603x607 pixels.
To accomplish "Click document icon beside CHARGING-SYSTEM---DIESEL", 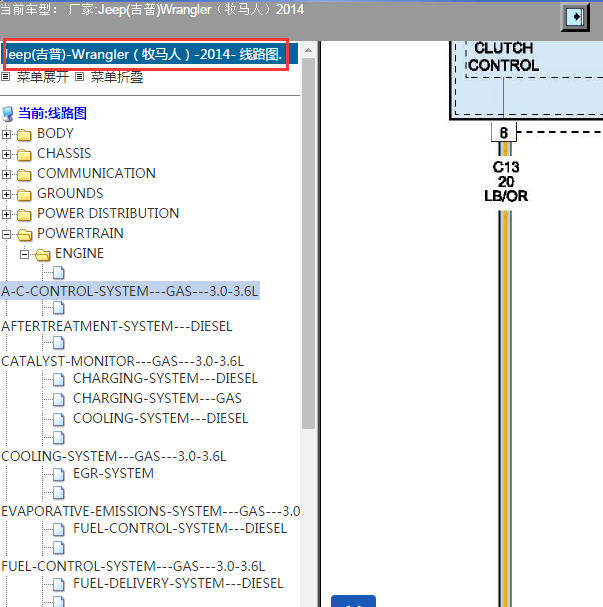I will coord(58,379).
